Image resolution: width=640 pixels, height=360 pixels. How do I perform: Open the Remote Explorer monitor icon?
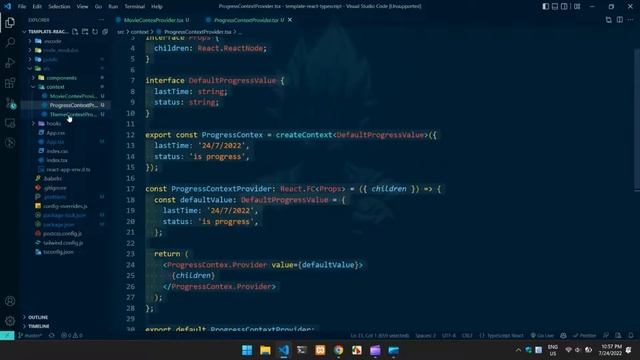(10, 123)
